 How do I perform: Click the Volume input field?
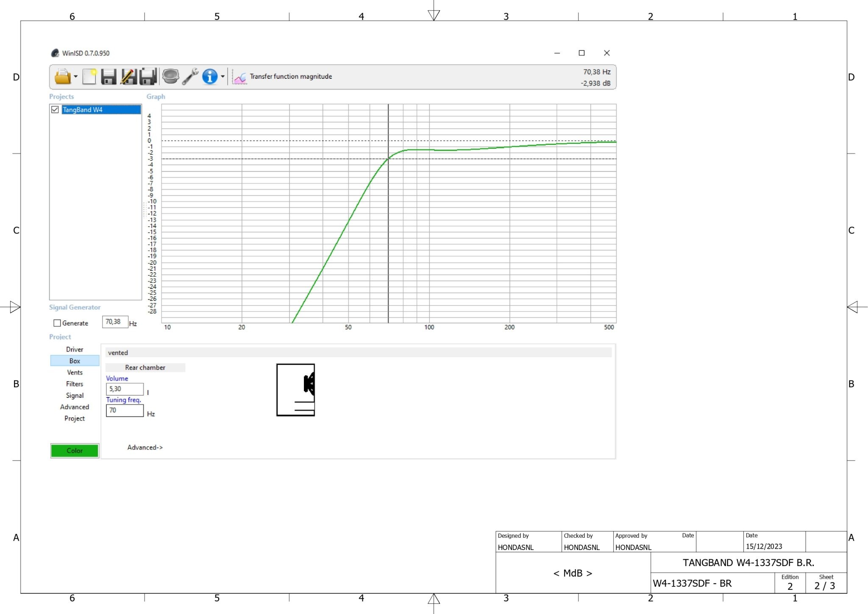(125, 389)
